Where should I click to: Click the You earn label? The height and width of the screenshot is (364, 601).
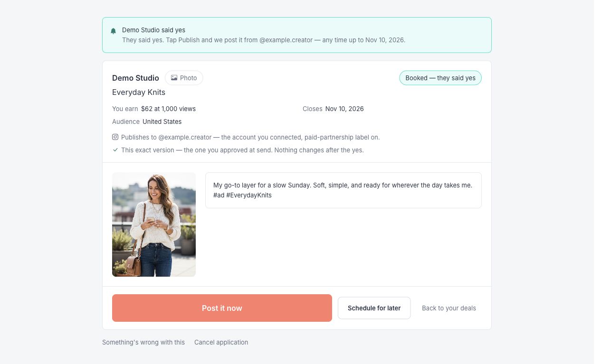pyautogui.click(x=125, y=109)
